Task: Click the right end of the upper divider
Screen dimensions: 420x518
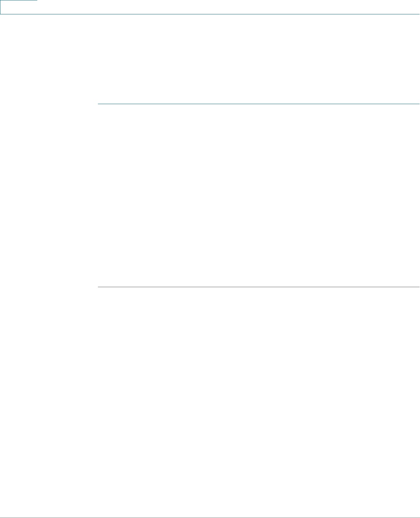Action: coord(418,104)
